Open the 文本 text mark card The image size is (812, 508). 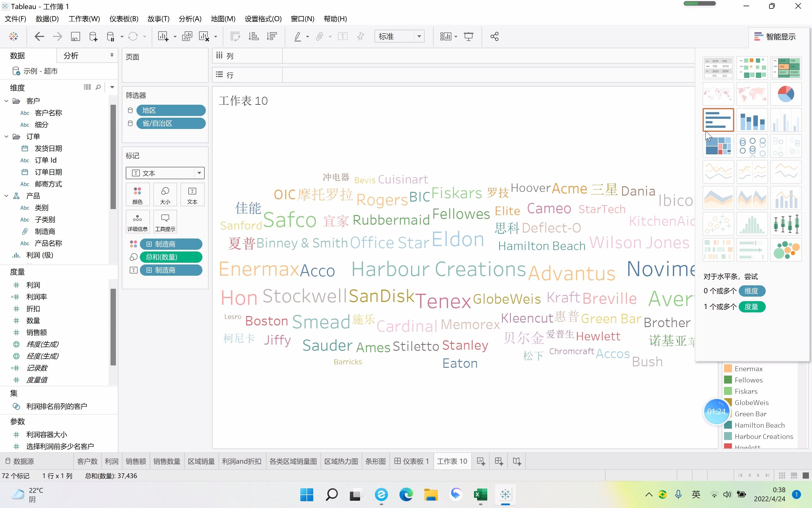(192, 194)
